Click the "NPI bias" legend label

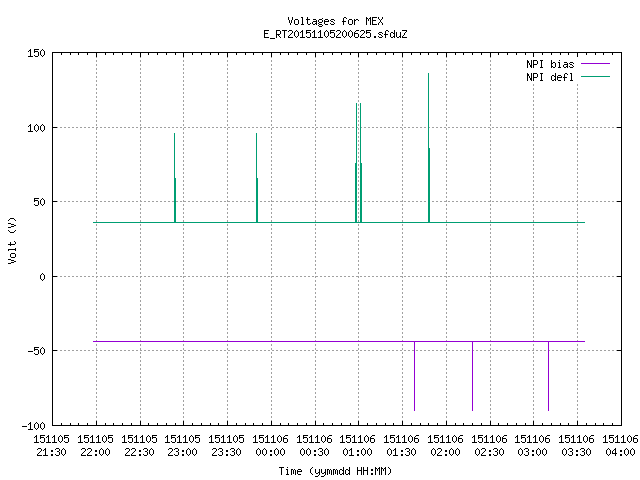click(x=550, y=64)
